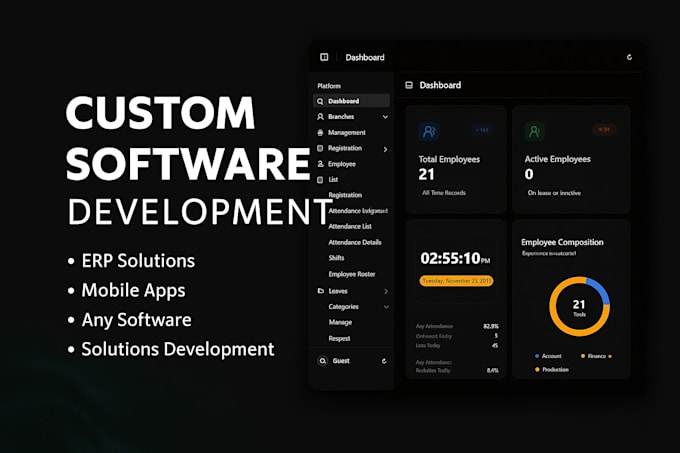Click the yellow date pill under the clock

tap(456, 281)
